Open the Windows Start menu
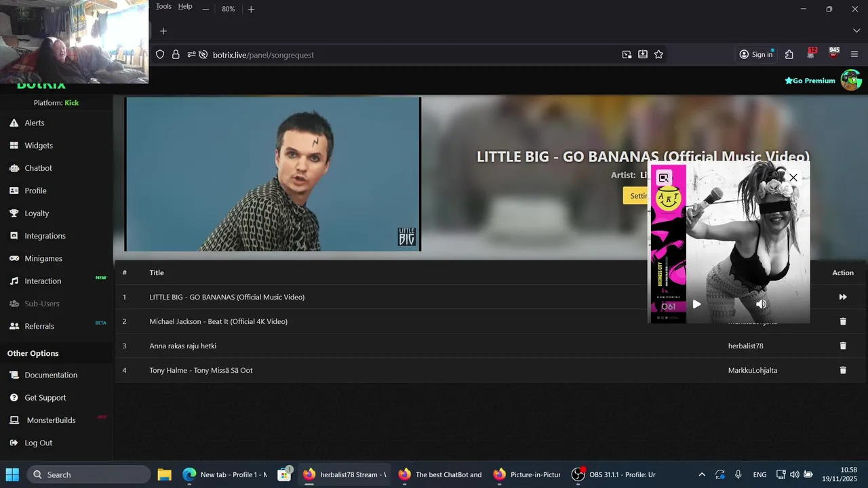Image resolution: width=868 pixels, height=488 pixels. pyautogui.click(x=12, y=474)
